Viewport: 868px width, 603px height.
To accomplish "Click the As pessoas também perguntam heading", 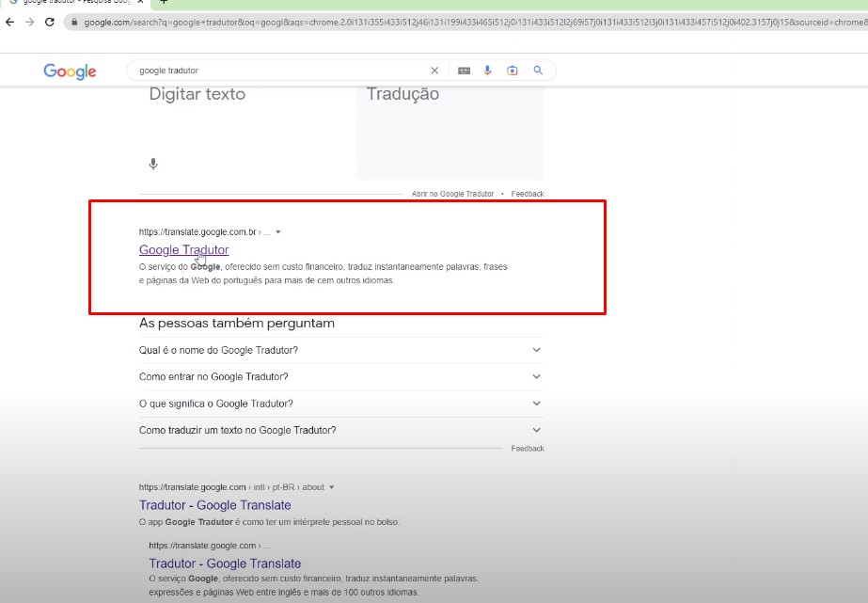I will click(x=237, y=323).
